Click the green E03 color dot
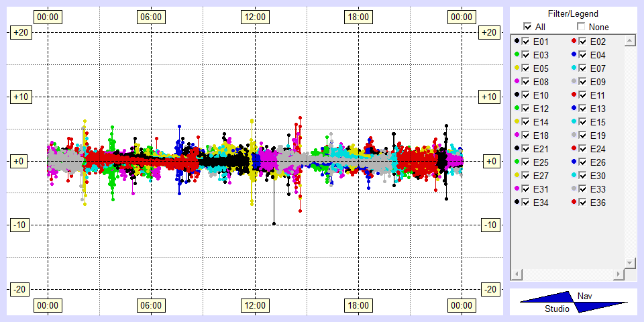Image resolution: width=644 pixels, height=322 pixels. tap(517, 55)
